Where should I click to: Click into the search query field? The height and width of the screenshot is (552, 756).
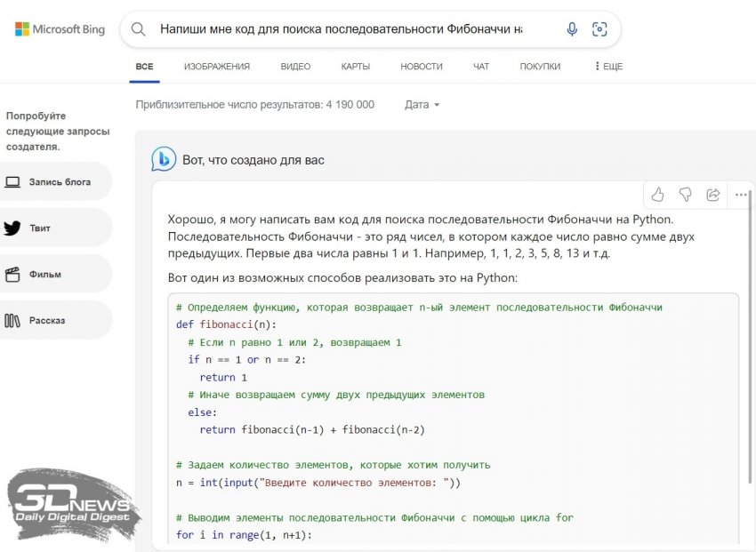tap(342, 29)
